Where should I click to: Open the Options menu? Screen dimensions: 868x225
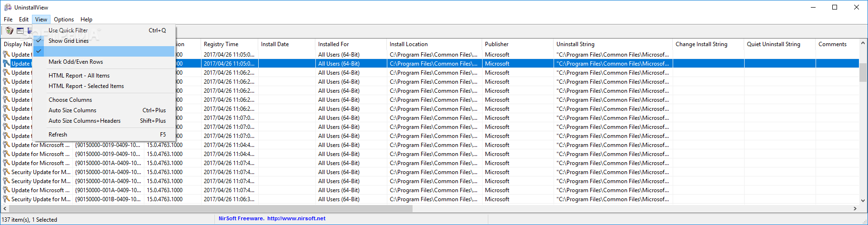point(64,20)
